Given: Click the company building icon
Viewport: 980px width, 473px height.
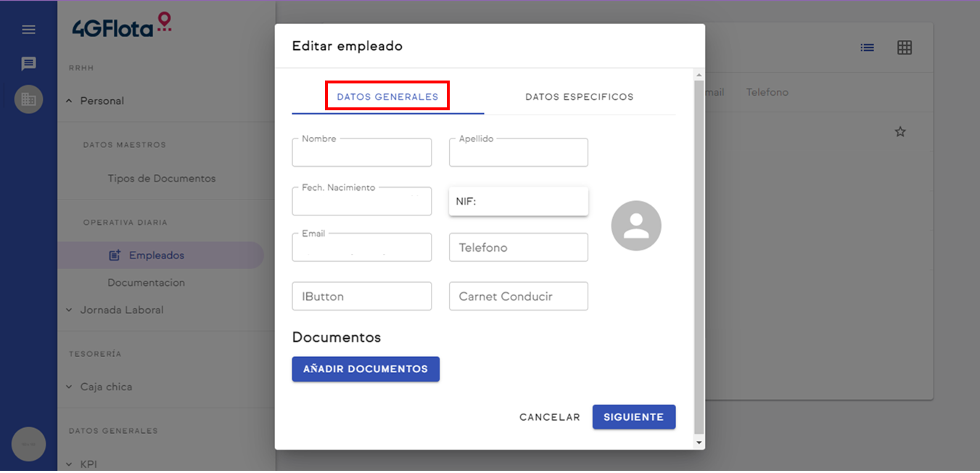Looking at the screenshot, I should (x=28, y=99).
